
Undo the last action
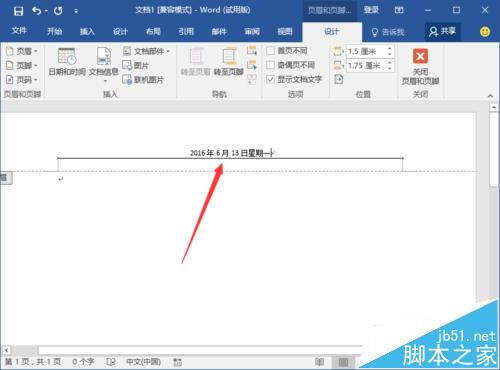tap(37, 11)
